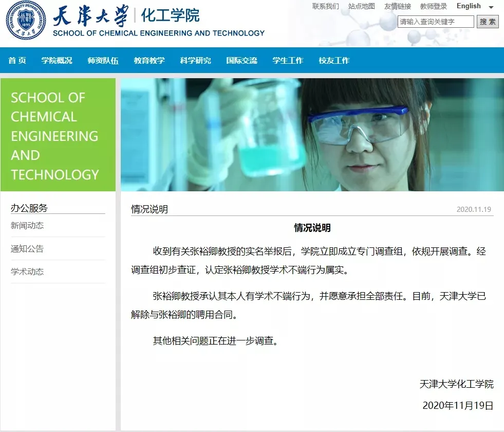Open the 校友工作 alumni menu
The image size is (504, 432).
click(x=334, y=60)
